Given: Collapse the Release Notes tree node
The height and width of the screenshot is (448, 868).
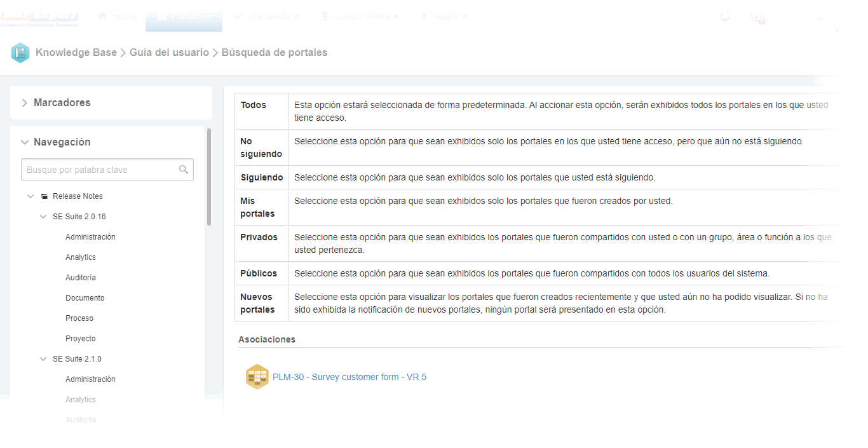Looking at the screenshot, I should (31, 196).
